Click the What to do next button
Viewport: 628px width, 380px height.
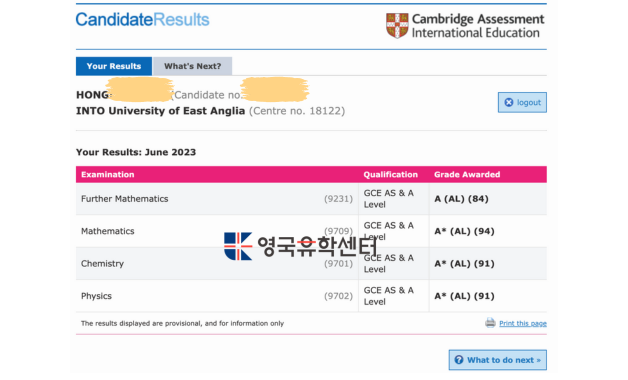click(498, 360)
